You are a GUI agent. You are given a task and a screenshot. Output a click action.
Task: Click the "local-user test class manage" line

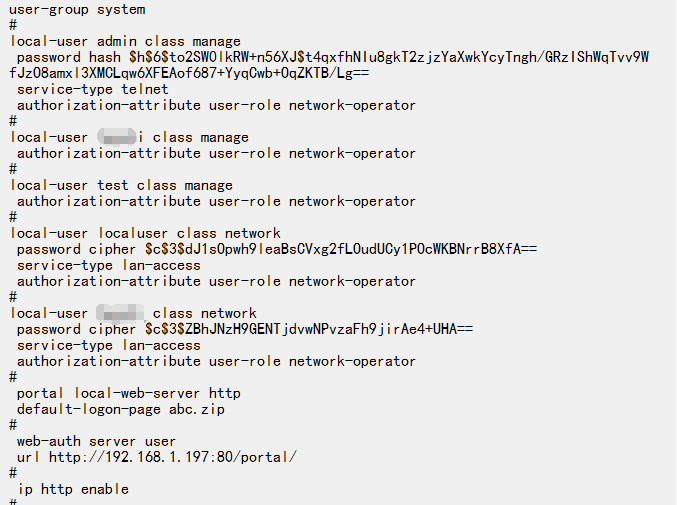point(121,185)
